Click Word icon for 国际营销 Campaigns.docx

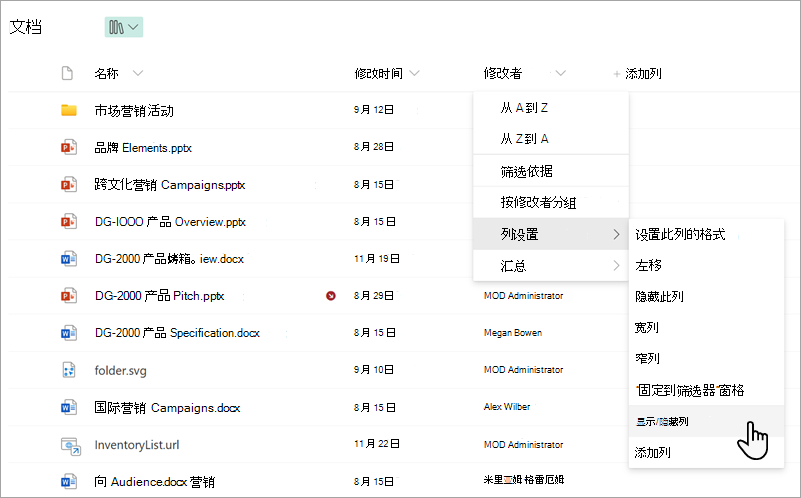(x=69, y=408)
